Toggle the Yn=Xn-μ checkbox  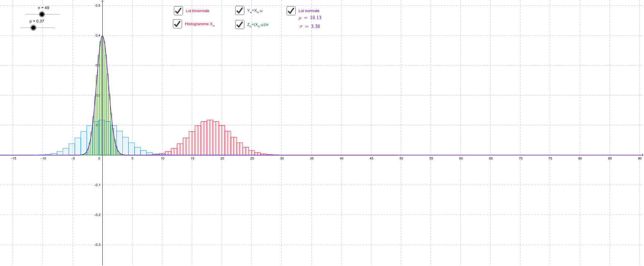click(x=240, y=10)
